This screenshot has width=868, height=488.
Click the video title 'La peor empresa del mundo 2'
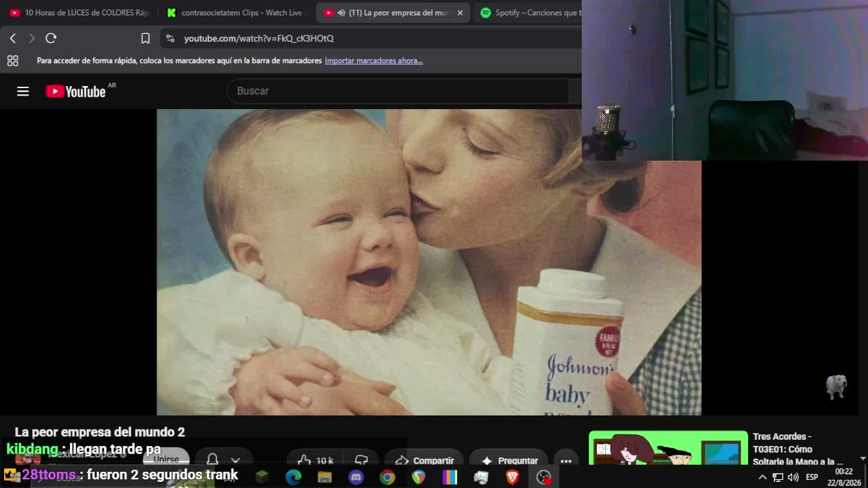point(100,432)
